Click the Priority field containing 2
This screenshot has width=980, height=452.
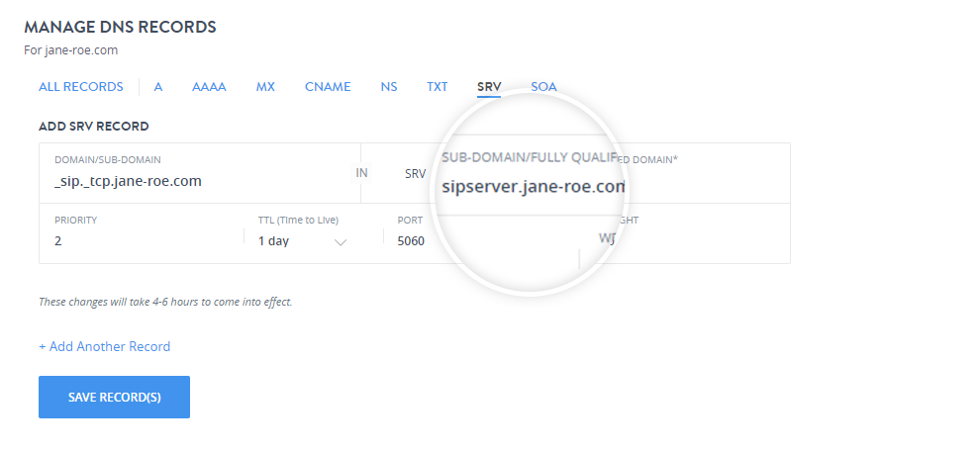click(139, 240)
